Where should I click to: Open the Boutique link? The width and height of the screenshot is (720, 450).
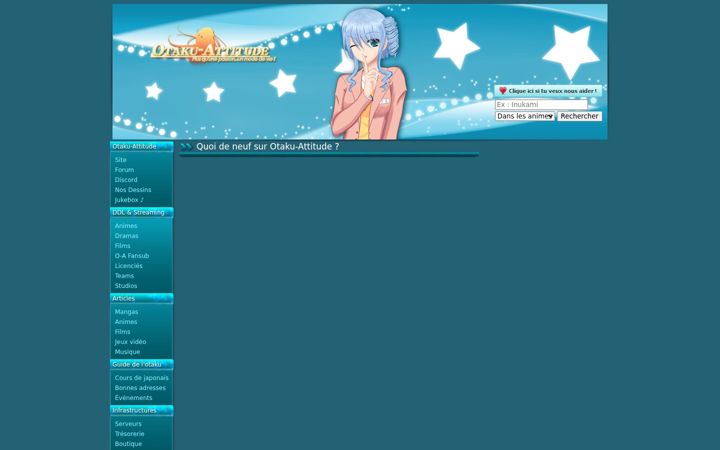point(128,444)
